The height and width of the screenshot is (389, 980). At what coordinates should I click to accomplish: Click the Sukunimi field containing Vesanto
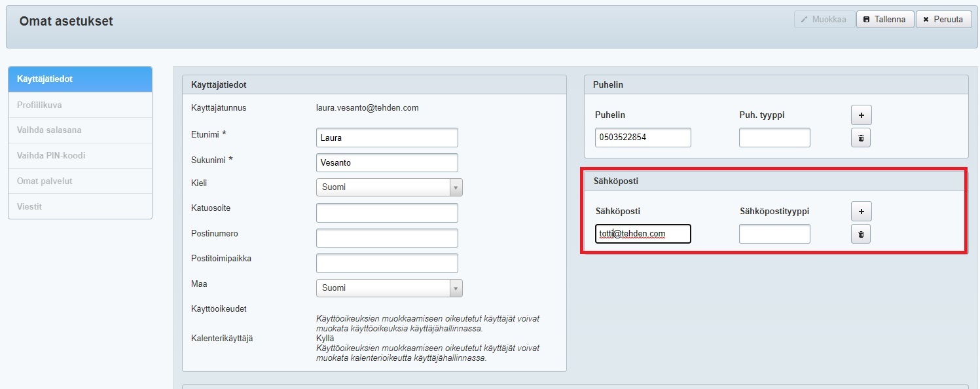[x=386, y=162]
